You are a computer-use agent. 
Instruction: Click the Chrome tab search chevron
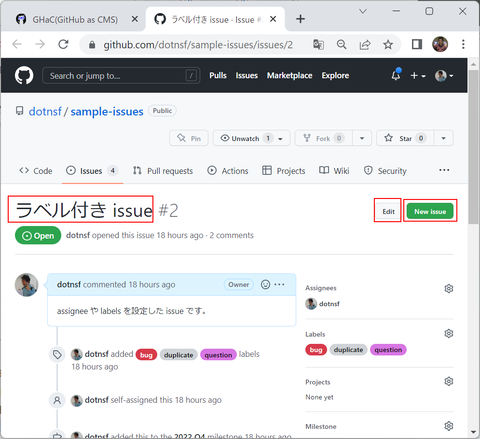click(363, 11)
